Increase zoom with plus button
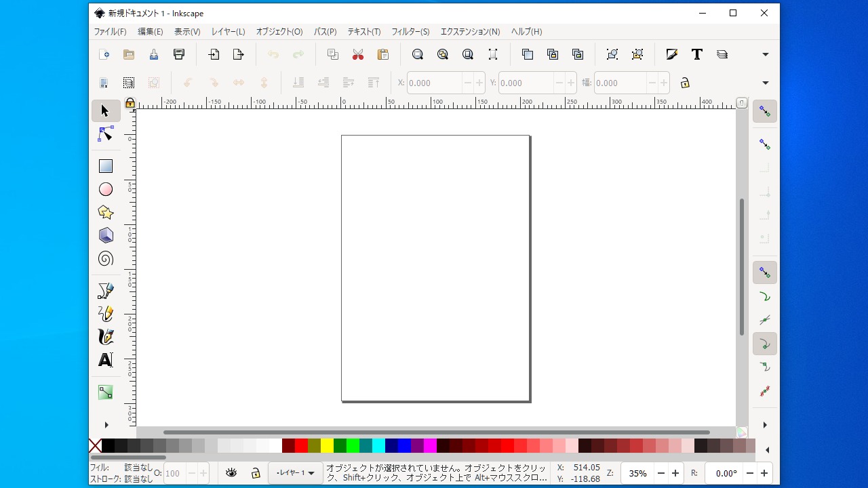The width and height of the screenshot is (868, 488). 675,473
